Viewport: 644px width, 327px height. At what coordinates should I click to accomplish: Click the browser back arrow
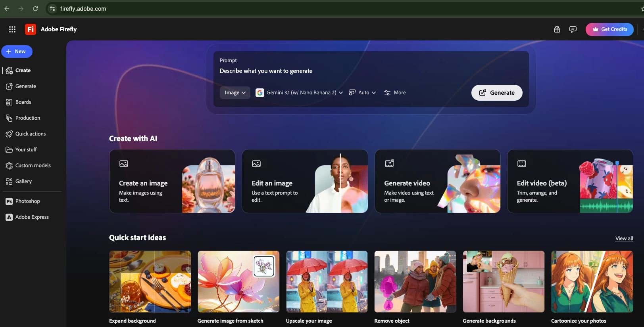pos(7,9)
